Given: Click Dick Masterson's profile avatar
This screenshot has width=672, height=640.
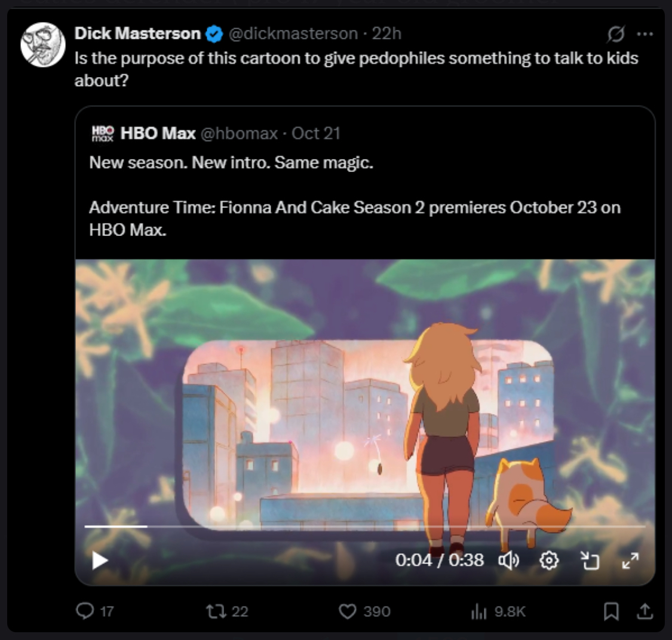Looking at the screenshot, I should click(43, 45).
